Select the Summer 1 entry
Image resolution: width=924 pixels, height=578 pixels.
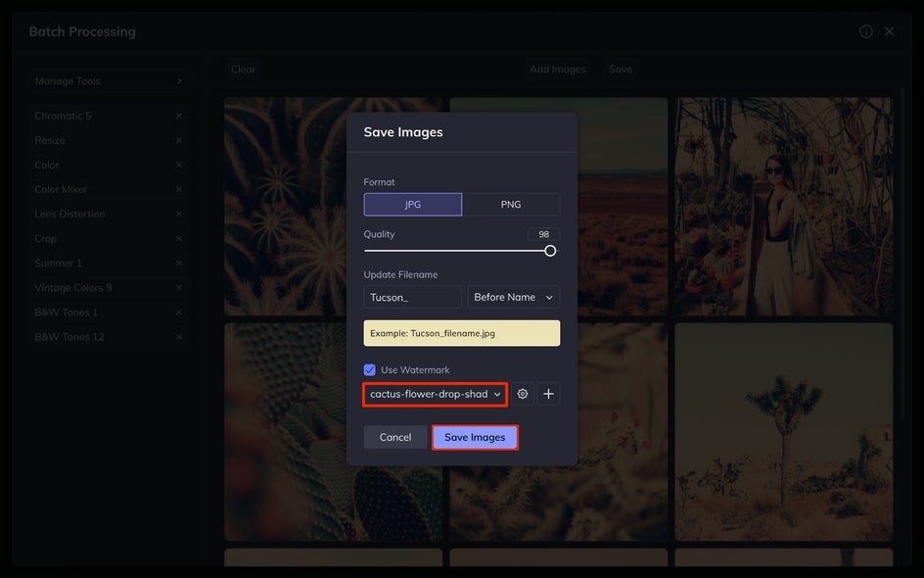pos(109,264)
